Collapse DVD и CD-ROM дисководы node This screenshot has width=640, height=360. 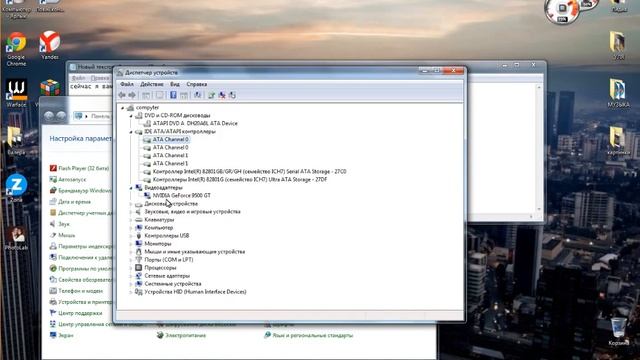pos(131,116)
